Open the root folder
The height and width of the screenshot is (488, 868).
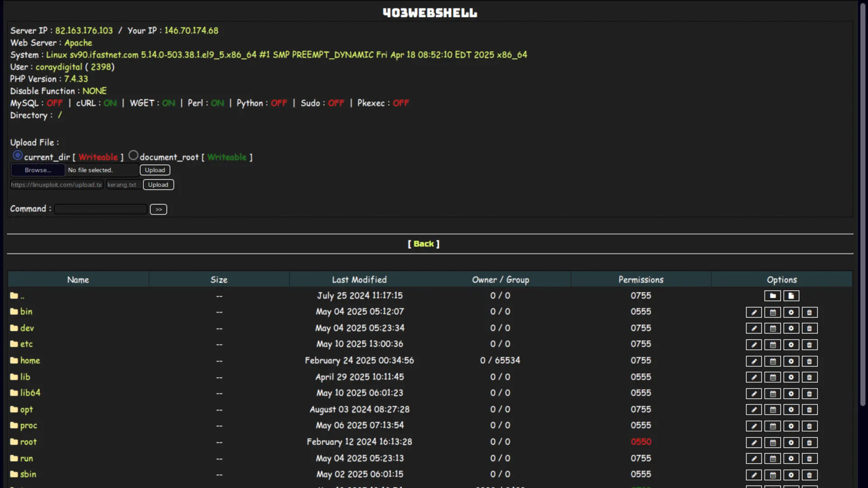tap(28, 442)
